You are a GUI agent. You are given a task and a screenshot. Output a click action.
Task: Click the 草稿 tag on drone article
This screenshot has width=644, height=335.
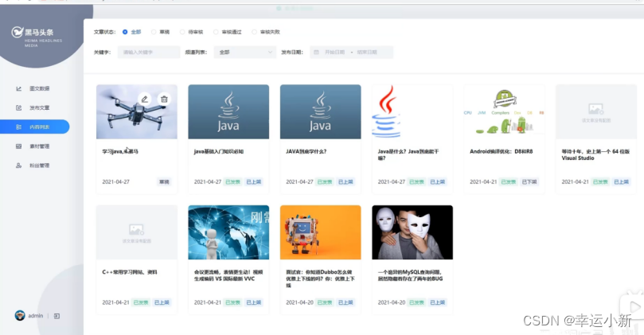(x=164, y=182)
